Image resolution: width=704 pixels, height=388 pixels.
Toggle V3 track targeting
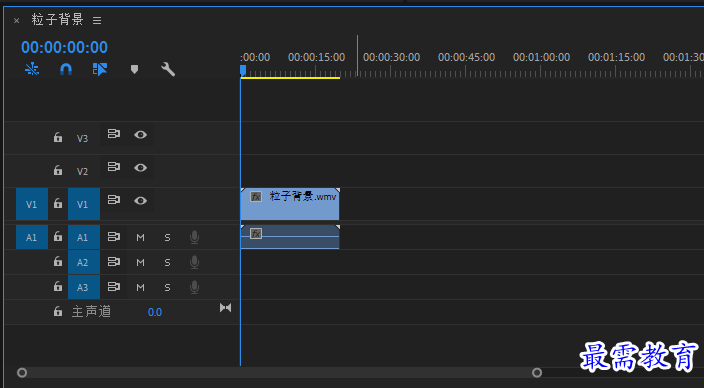tap(82, 138)
